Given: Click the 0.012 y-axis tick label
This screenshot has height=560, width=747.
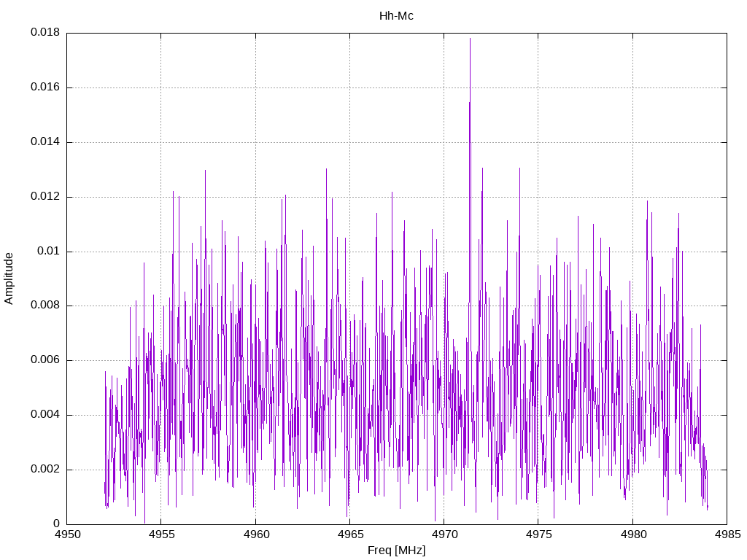Looking at the screenshot, I should coord(45,196).
